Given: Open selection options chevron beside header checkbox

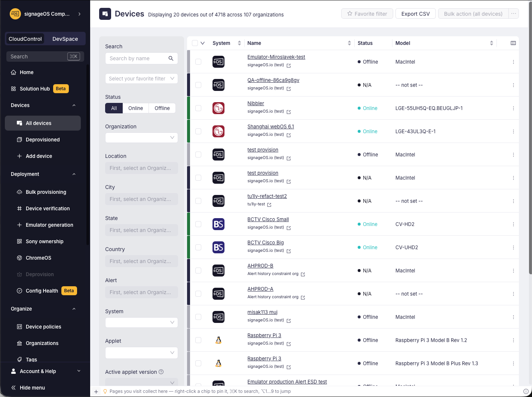Looking at the screenshot, I should [203, 43].
